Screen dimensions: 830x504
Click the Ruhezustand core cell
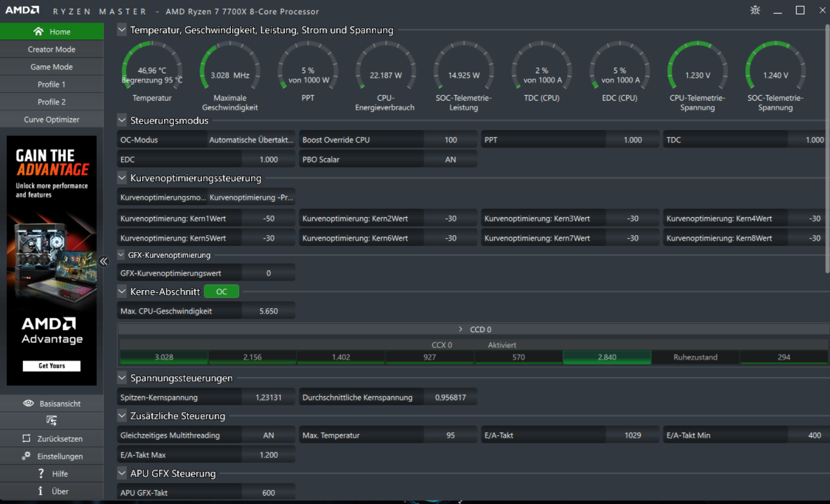point(695,357)
